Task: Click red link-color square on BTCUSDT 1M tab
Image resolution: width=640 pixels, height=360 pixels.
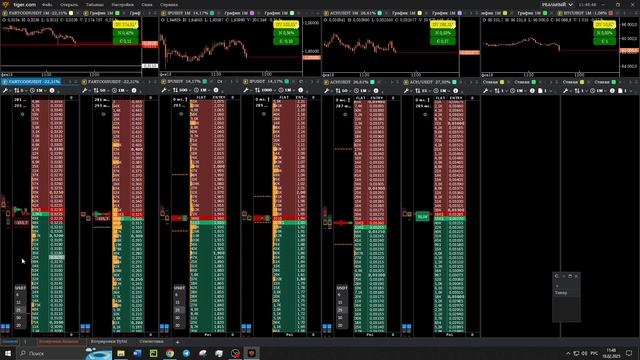Action: 611,13
